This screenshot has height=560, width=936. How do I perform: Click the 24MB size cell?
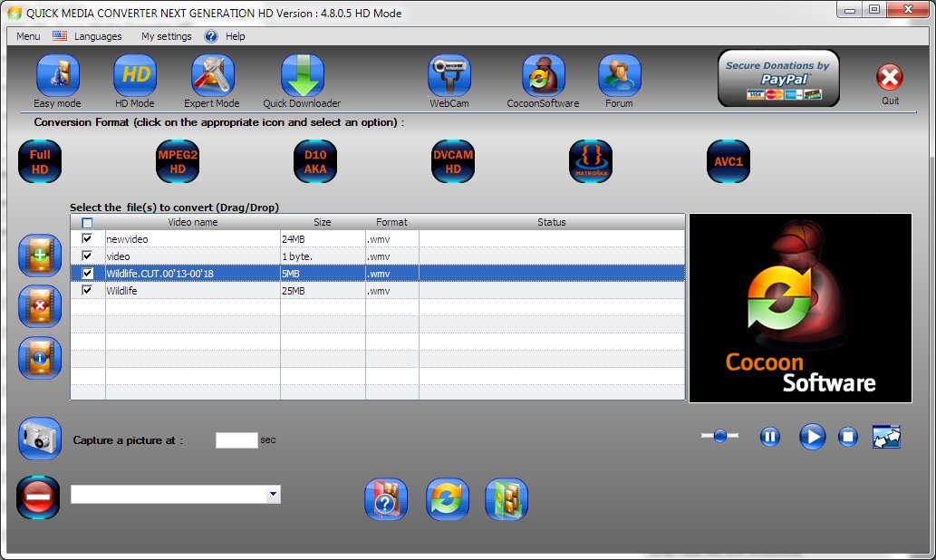(323, 239)
